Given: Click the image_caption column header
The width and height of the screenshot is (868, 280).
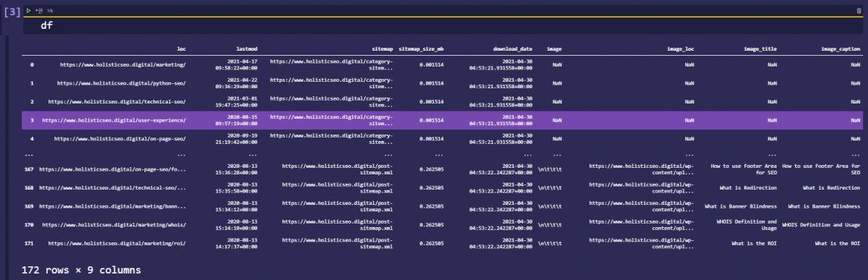Looking at the screenshot, I should pos(841,48).
